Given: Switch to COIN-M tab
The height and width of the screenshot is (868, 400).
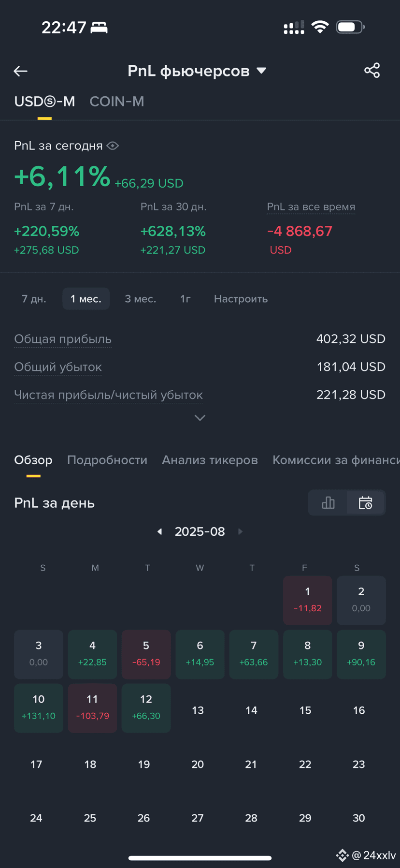Looking at the screenshot, I should pyautogui.click(x=117, y=102).
